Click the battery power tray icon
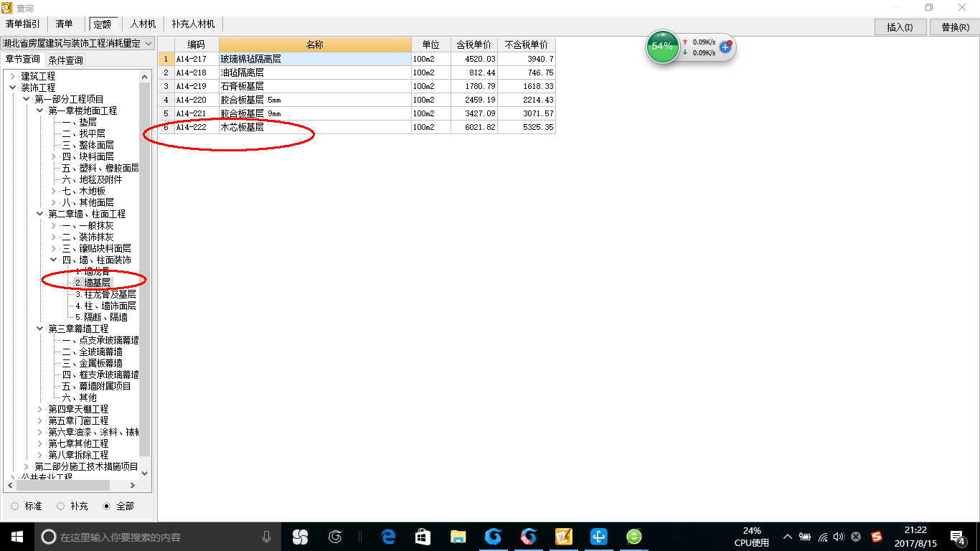This screenshot has width=980, height=551. pyautogui.click(x=805, y=537)
